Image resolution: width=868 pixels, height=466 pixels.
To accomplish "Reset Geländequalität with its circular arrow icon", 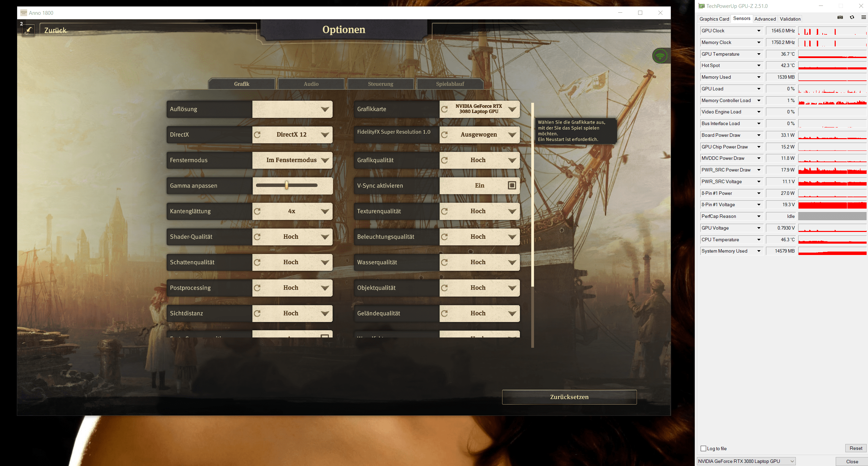I will (445, 313).
